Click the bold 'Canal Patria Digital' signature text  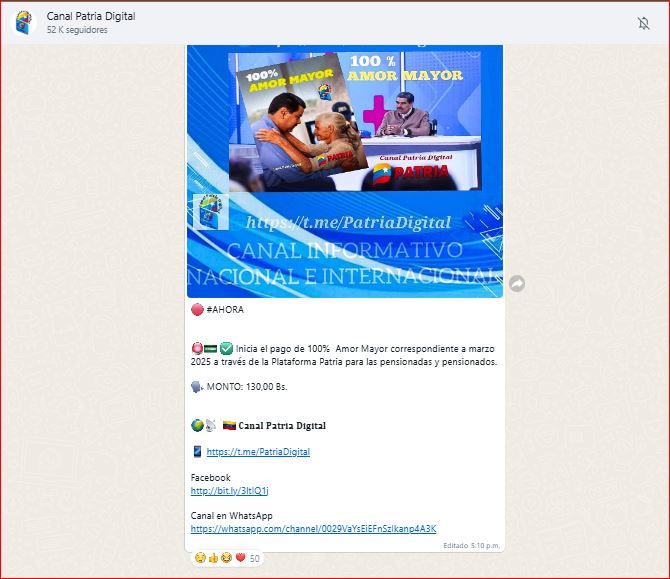282,426
